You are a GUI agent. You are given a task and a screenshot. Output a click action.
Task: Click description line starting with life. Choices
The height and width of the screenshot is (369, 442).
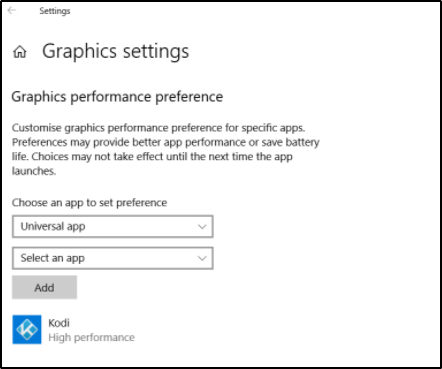click(152, 157)
